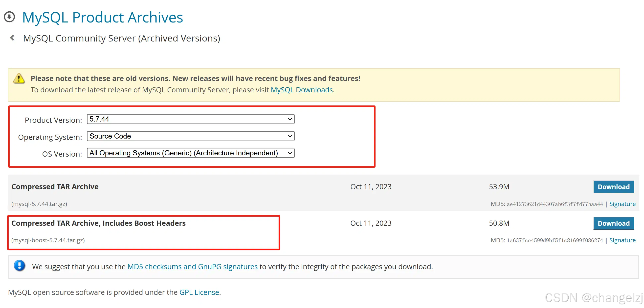Image resolution: width=644 pixels, height=308 pixels.
Task: Open the Operating System dropdown
Action: 191,136
